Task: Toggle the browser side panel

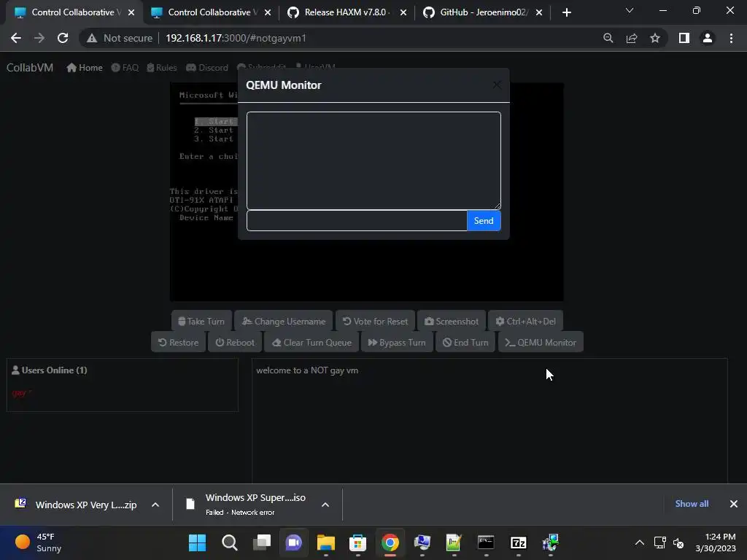Action: (x=684, y=38)
